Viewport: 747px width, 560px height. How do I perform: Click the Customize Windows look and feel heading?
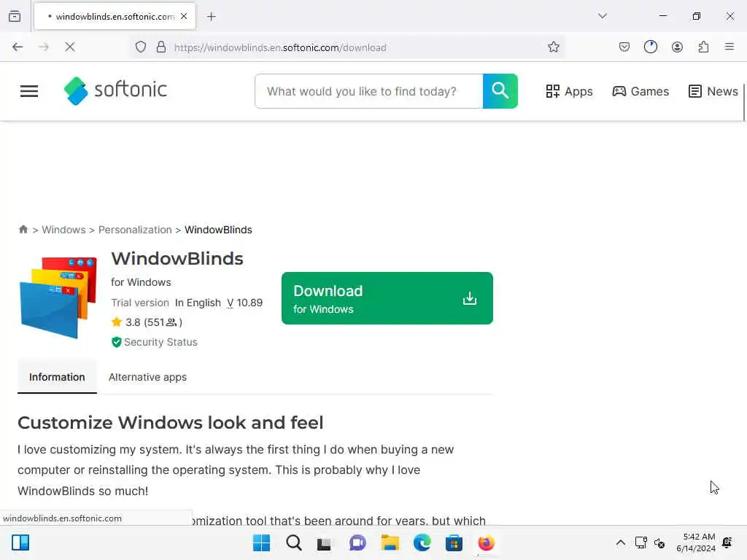coord(171,422)
